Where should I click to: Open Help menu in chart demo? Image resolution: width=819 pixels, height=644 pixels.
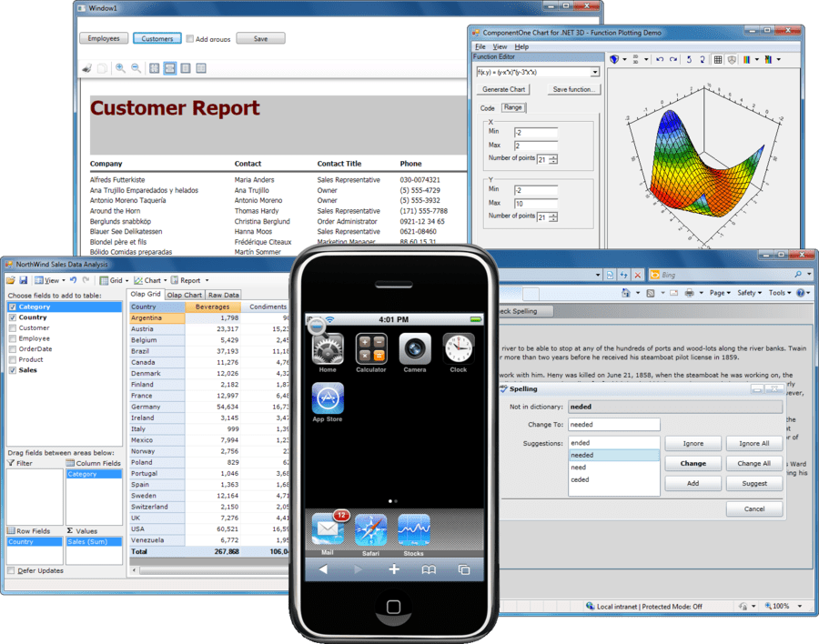pyautogui.click(x=521, y=47)
